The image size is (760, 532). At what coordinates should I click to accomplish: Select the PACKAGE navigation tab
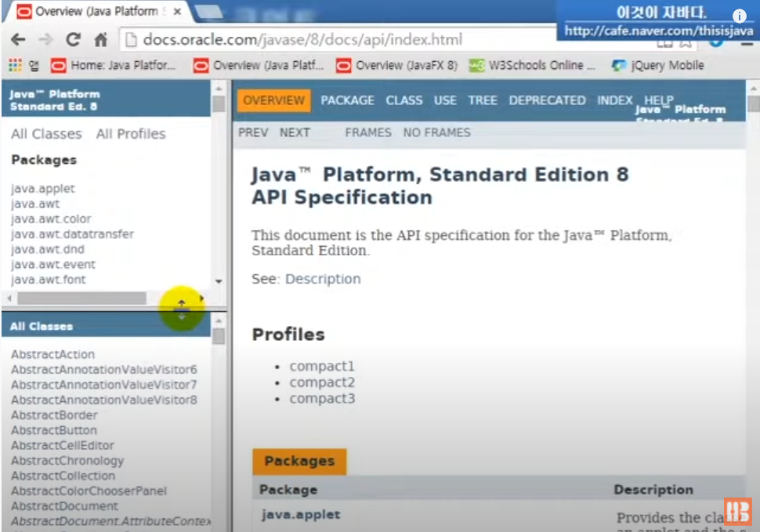[x=347, y=100]
